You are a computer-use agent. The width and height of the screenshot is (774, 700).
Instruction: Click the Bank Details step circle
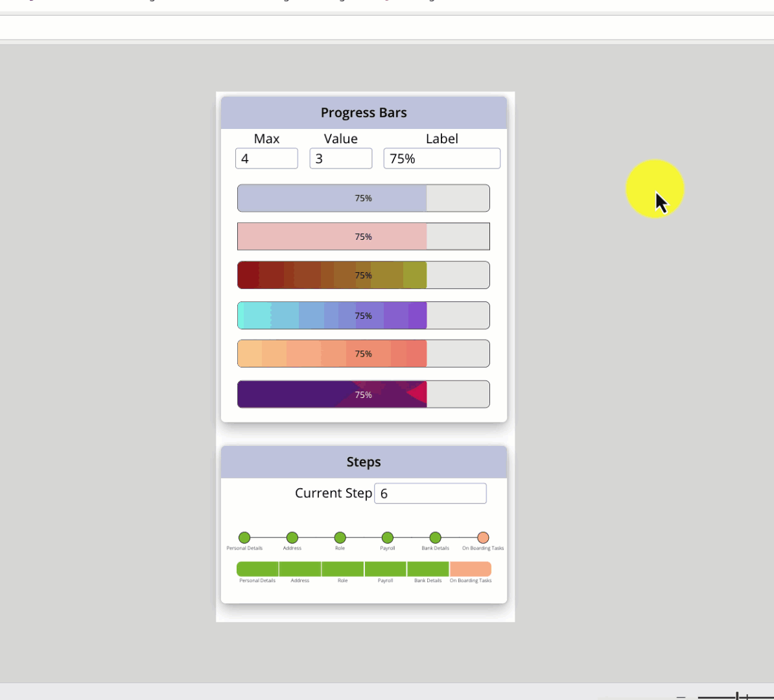click(436, 537)
